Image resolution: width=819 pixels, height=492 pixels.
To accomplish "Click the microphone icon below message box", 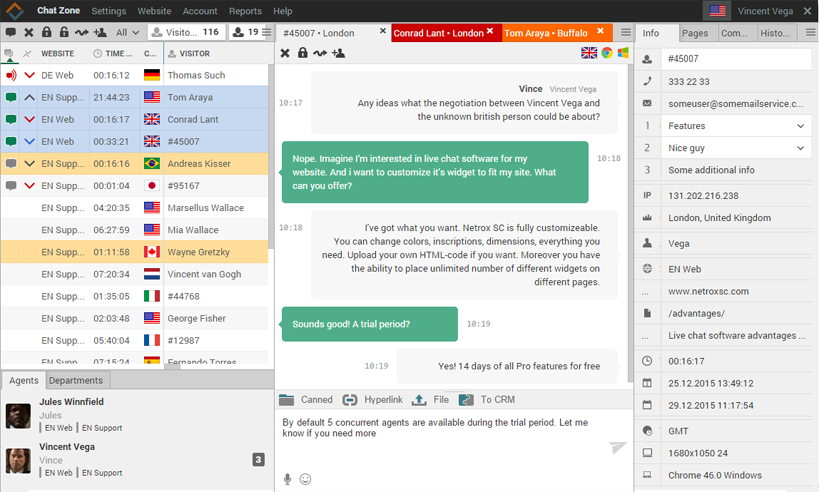I will (287, 479).
